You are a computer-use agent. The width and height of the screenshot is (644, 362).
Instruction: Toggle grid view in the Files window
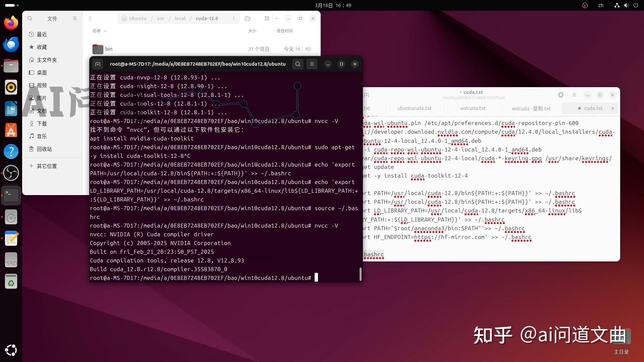[x=267, y=18]
